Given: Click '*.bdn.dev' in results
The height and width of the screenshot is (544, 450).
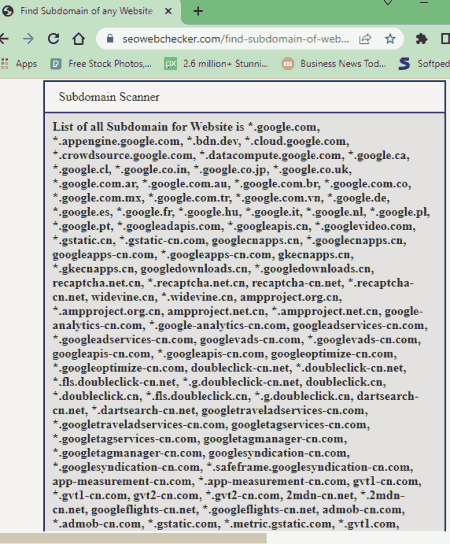Looking at the screenshot, I should pos(213,141).
